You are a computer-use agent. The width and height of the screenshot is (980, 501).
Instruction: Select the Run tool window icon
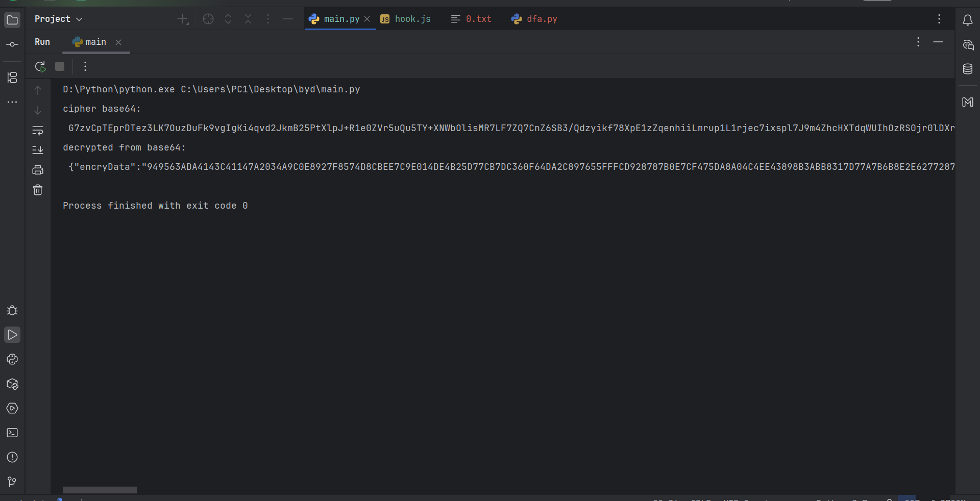[12, 335]
